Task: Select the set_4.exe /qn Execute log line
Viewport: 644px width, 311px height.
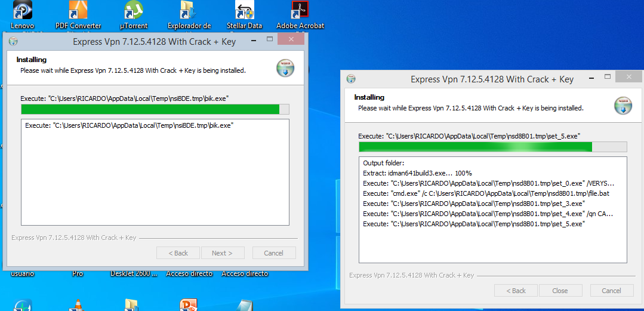Action: (x=488, y=214)
